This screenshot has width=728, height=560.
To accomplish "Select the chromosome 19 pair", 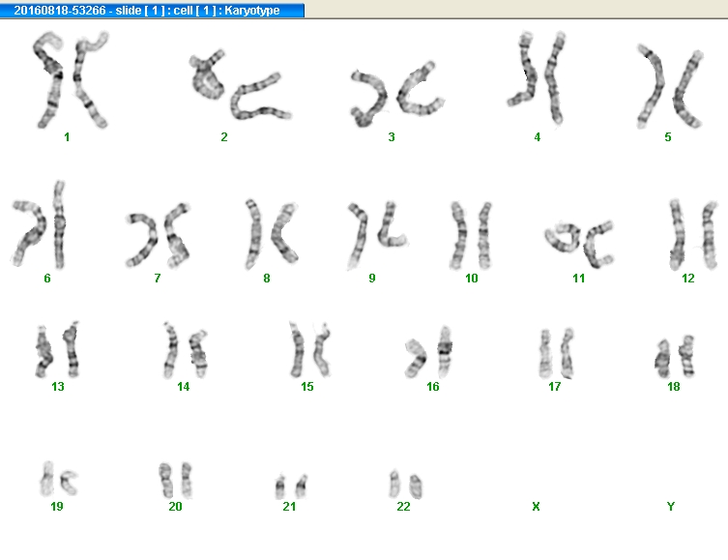I will (x=59, y=479).
